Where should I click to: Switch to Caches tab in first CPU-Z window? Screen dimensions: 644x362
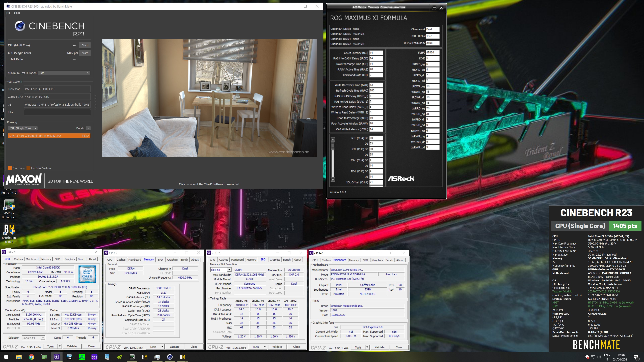click(x=18, y=259)
